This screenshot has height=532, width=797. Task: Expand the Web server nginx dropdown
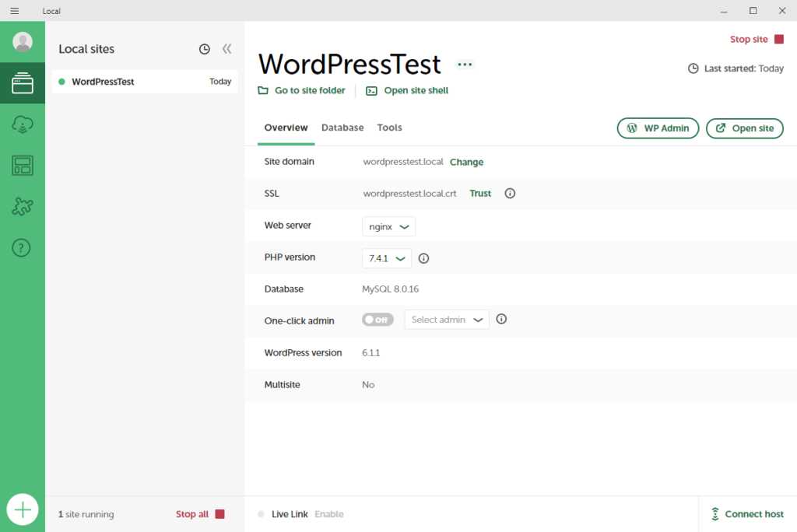point(388,226)
